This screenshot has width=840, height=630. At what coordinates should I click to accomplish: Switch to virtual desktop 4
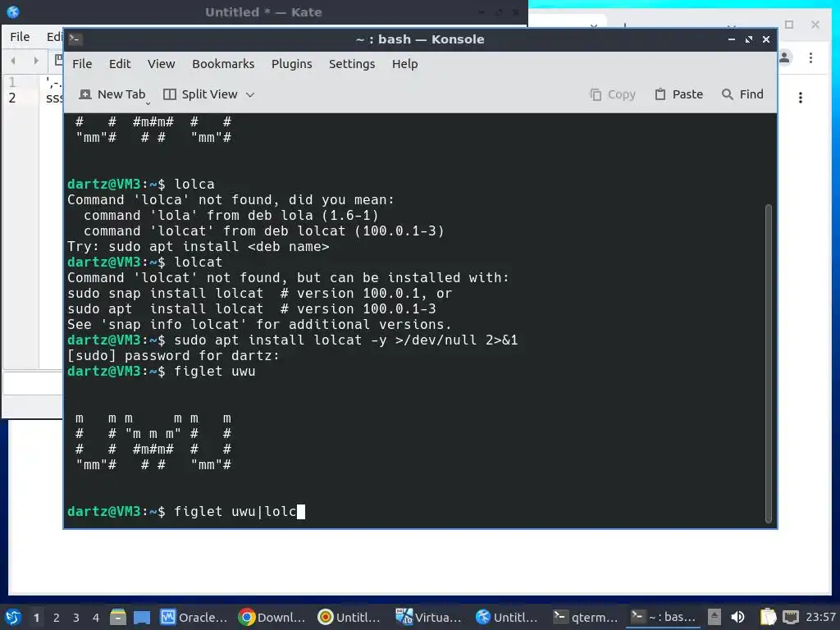96,618
